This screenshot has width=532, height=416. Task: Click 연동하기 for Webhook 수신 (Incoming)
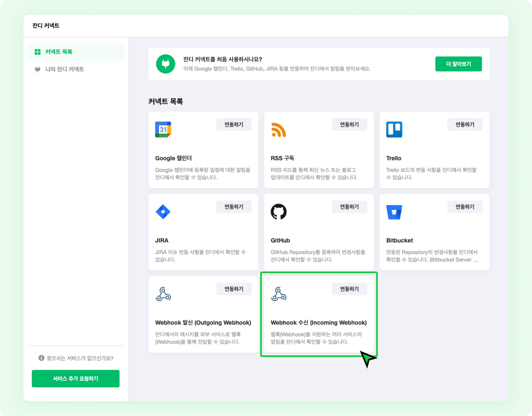point(349,289)
